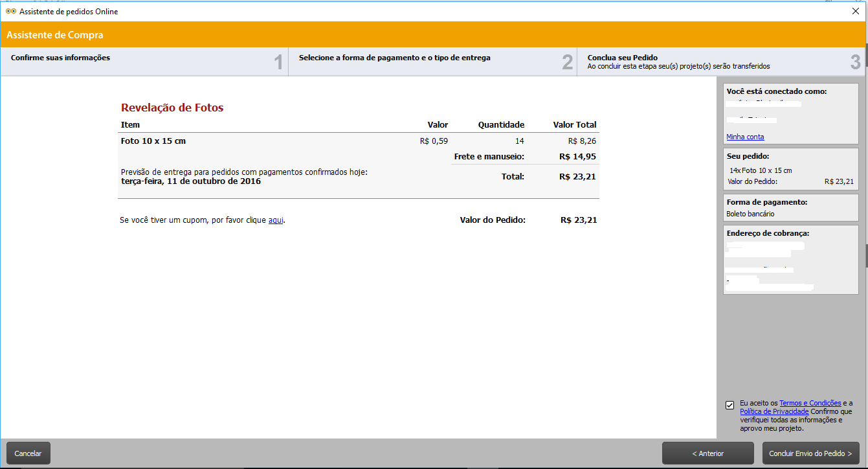Click the Seu pedido summary panel
This screenshot has height=469, width=868.
pyautogui.click(x=790, y=168)
